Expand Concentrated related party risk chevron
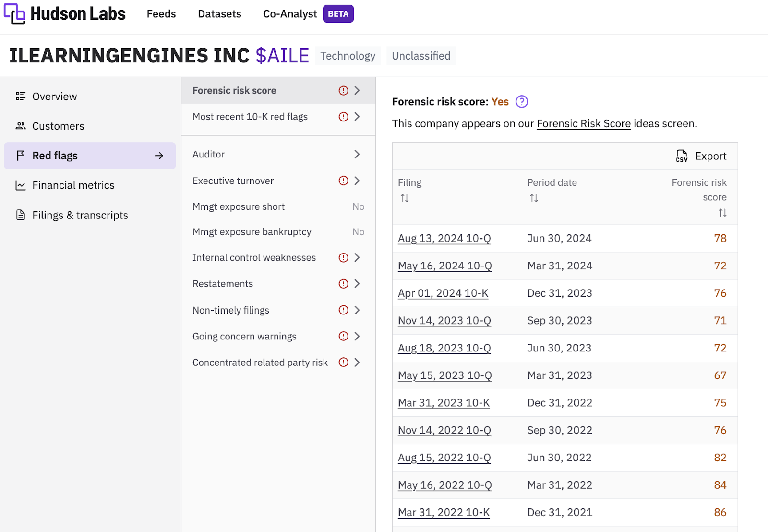 coord(357,363)
